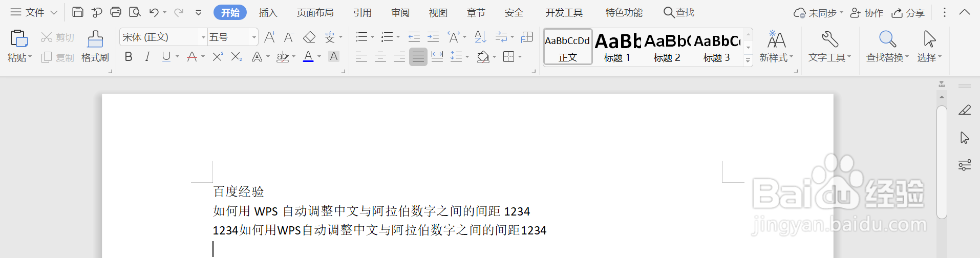Click the phonetic guide (拼音) icon

330,37
